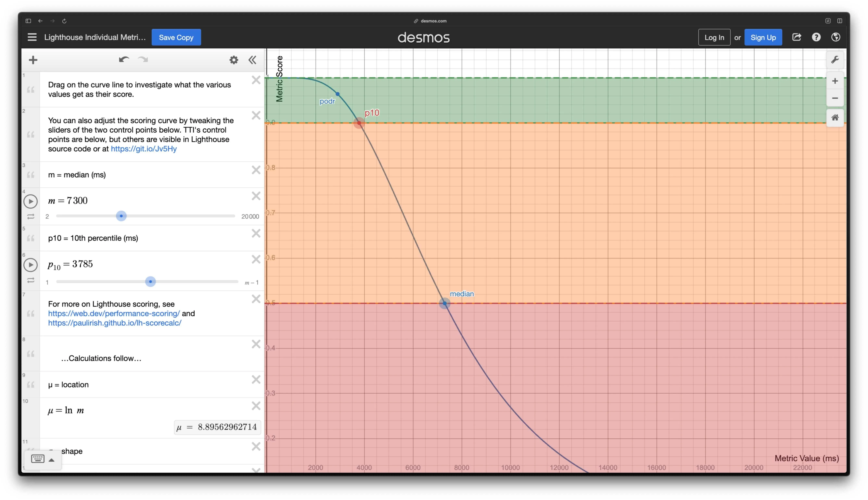Delete the 'p10 = 10th percentile' note
Viewport: 868px width, 500px height.
click(256, 234)
